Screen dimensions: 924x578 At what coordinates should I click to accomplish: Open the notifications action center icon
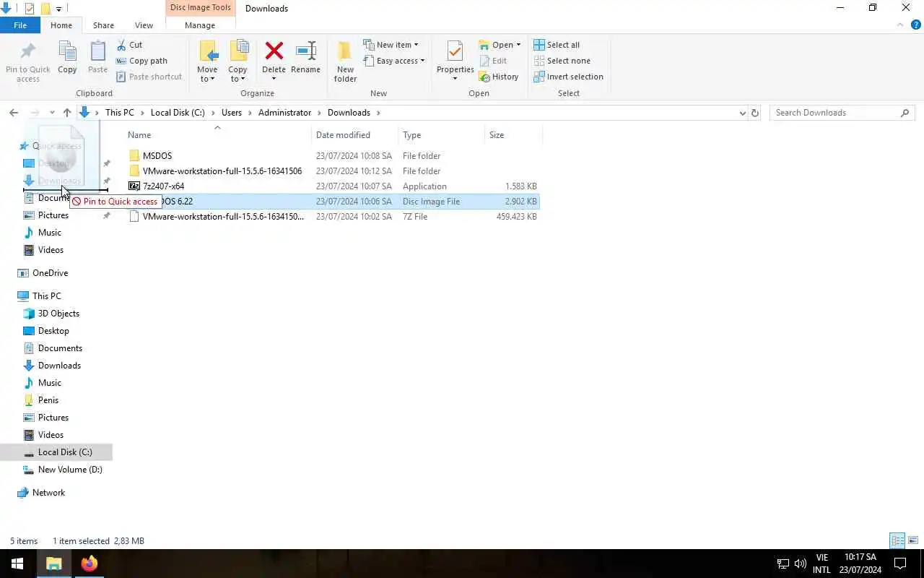click(900, 564)
